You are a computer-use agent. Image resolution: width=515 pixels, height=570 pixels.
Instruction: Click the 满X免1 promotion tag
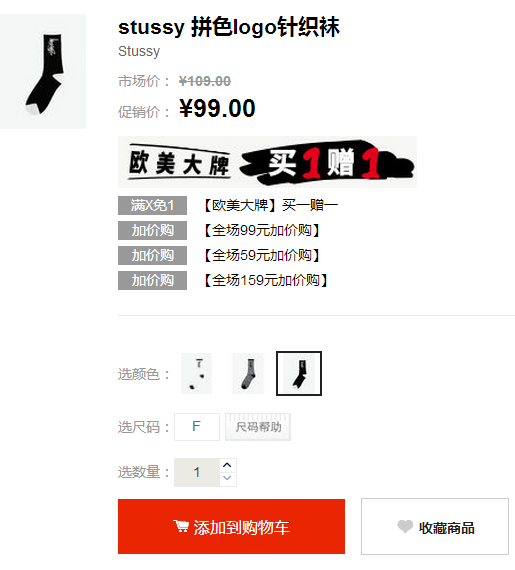coord(152,205)
